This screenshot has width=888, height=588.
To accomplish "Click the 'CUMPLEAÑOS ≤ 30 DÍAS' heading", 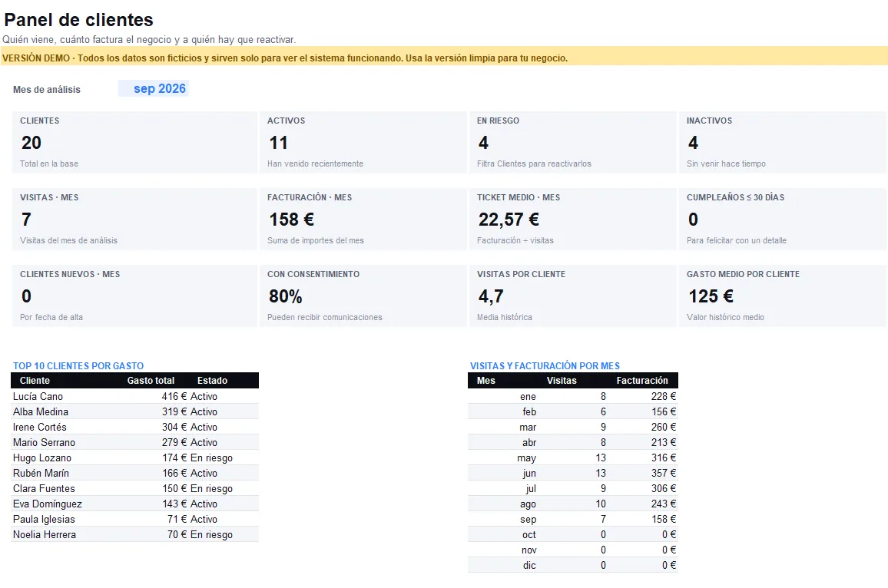I will [736, 197].
